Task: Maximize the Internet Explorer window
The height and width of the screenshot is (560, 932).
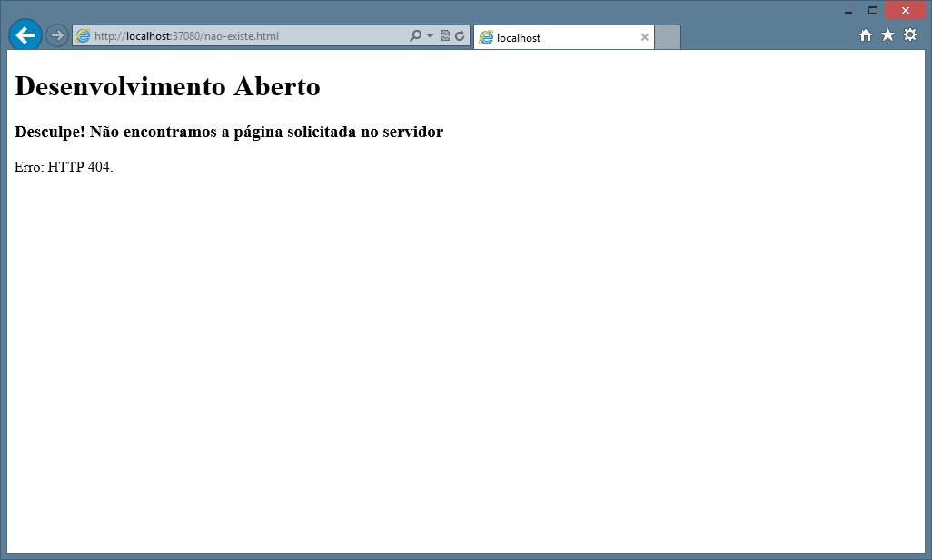Action: pos(873,11)
